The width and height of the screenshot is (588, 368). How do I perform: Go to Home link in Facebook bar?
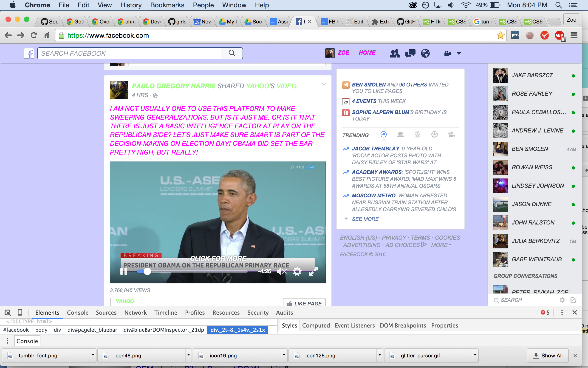367,53
